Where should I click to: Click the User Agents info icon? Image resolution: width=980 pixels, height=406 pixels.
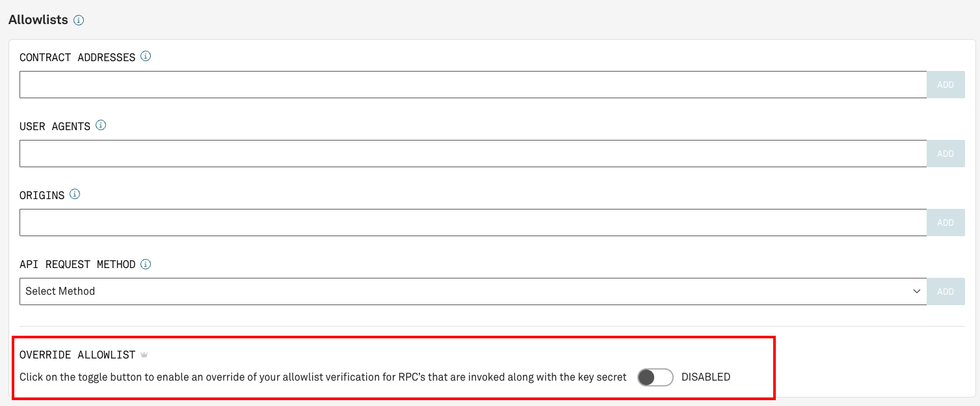click(101, 126)
